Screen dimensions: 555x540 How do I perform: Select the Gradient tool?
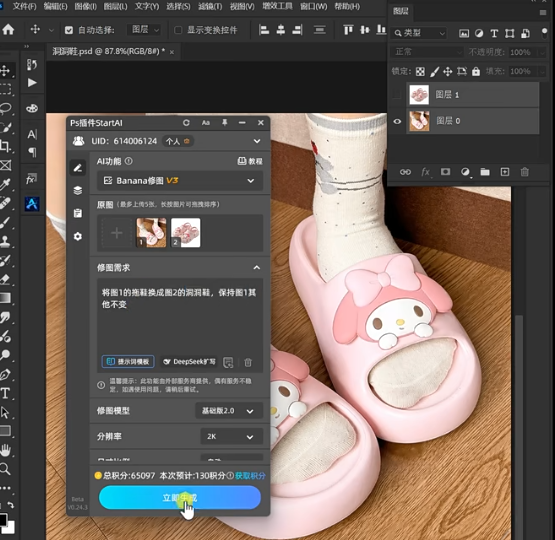coord(5,298)
